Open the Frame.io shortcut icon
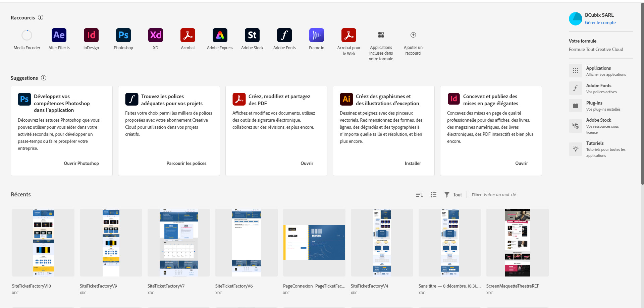This screenshot has height=308, width=644. click(x=317, y=35)
